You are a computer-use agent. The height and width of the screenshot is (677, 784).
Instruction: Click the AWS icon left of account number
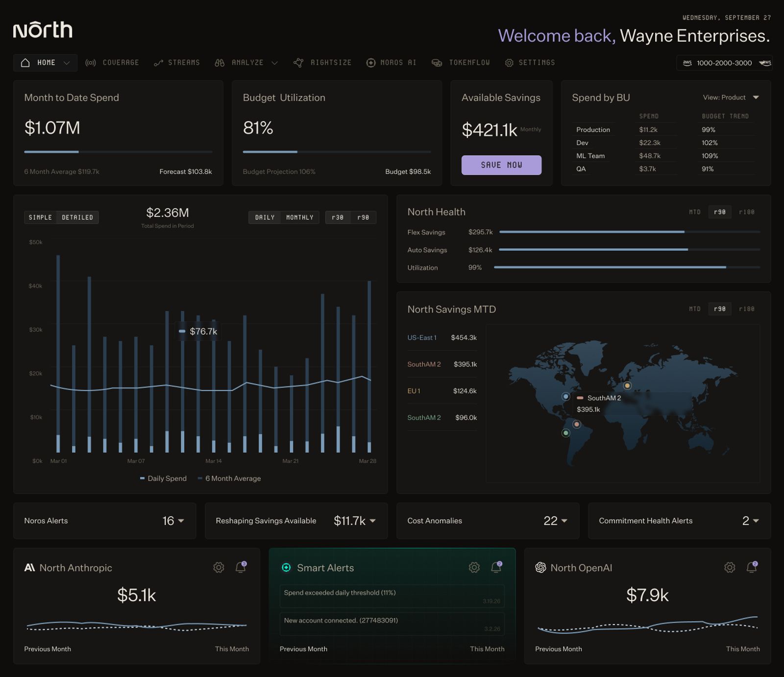687,63
